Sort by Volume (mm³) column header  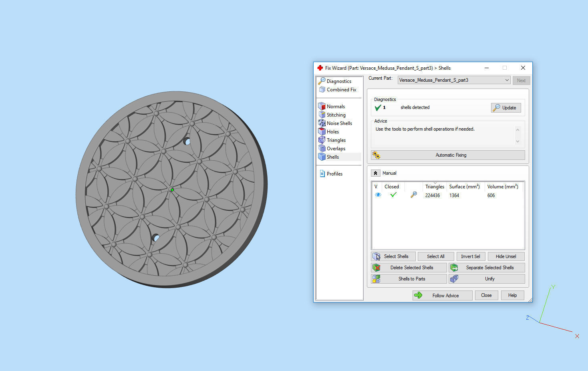[x=503, y=187]
